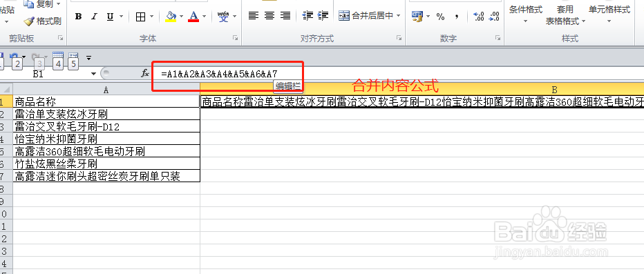This screenshot has width=644, height=274.
Task: Click 合并后居中 merge and center
Action: (366, 16)
